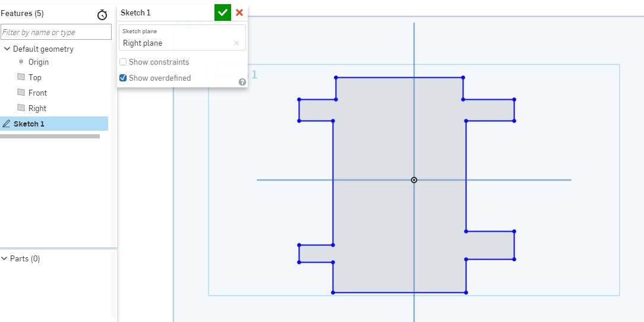The height and width of the screenshot is (322, 644).
Task: Click the Origin point icon in feature list
Action: point(21,62)
